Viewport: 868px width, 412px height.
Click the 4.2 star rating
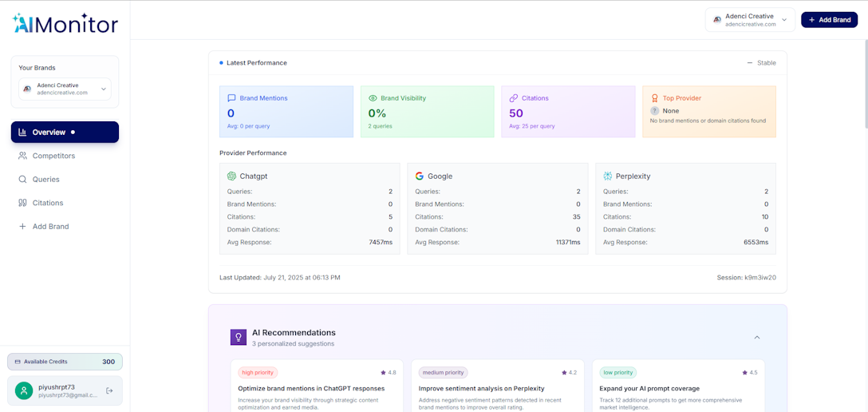[569, 373]
